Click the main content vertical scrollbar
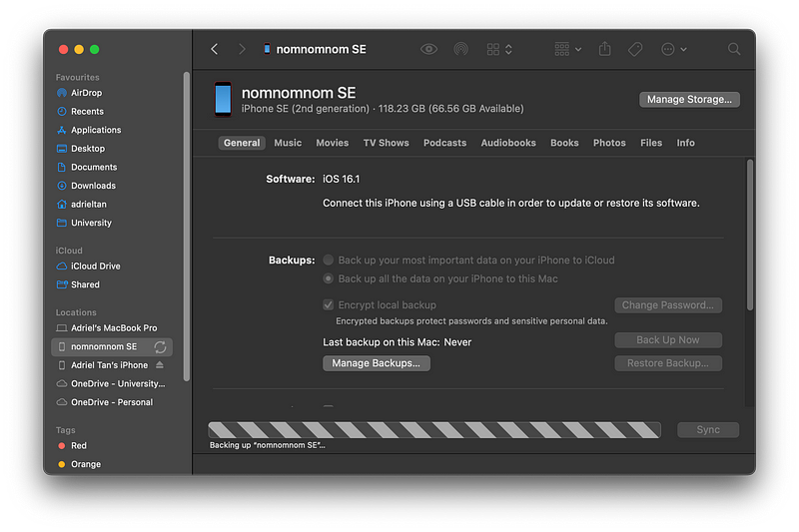This screenshot has height=532, width=799. (750, 235)
